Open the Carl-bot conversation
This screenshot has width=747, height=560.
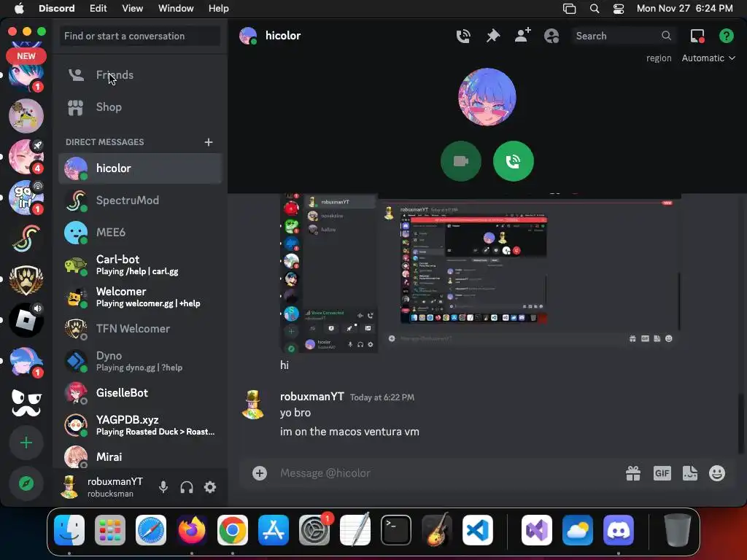(141, 265)
